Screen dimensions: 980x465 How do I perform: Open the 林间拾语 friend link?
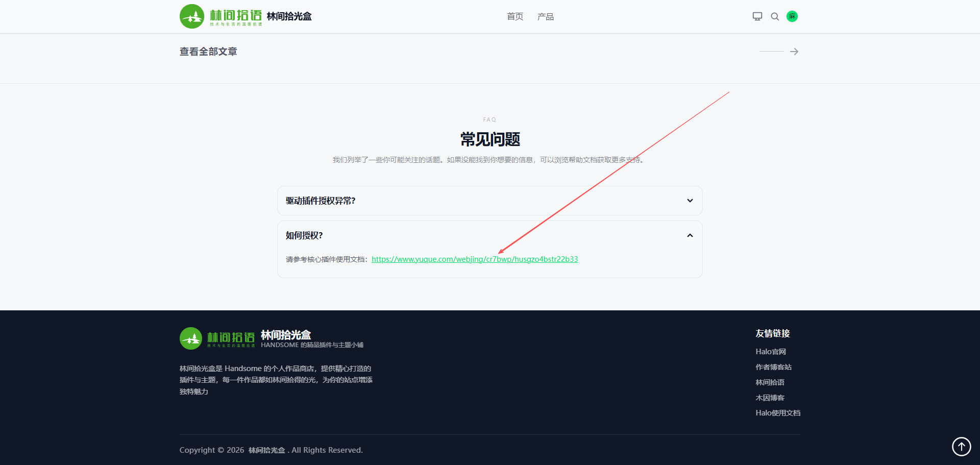[770, 382]
